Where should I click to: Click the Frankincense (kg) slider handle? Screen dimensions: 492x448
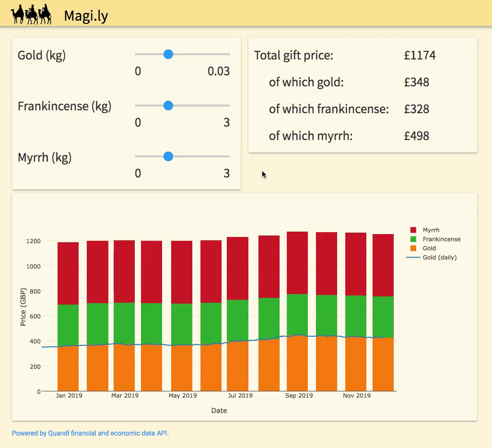point(168,106)
